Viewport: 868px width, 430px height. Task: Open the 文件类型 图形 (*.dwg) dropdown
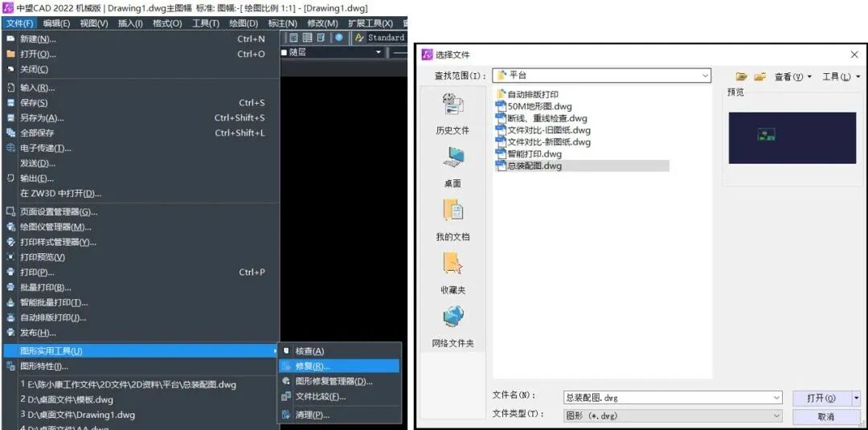tap(672, 415)
